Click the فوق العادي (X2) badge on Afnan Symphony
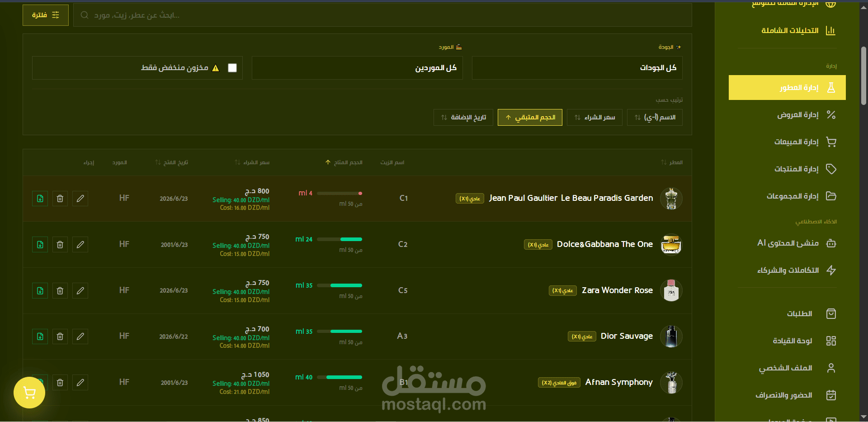The width and height of the screenshot is (868, 422). coord(559,383)
